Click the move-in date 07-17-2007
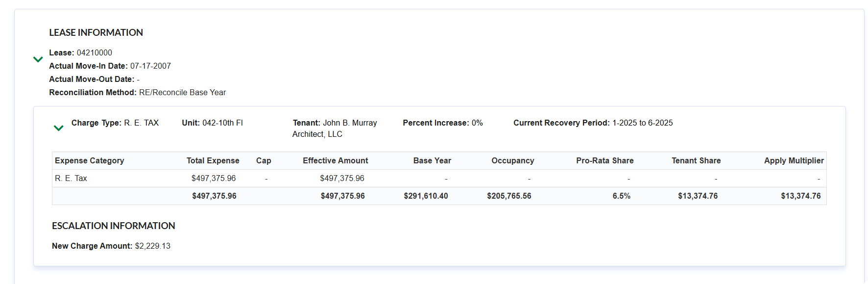Screen dimensions: 868x284 tap(150, 66)
